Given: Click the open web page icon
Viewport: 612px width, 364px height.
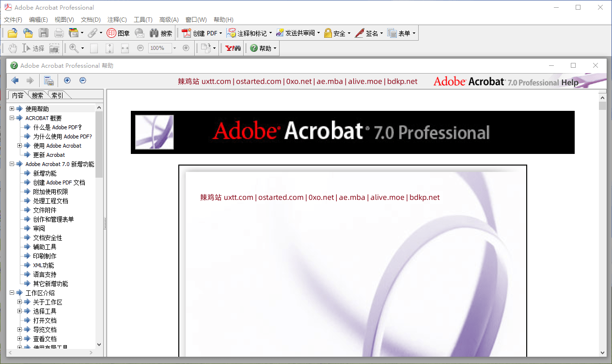Looking at the screenshot, I should pyautogui.click(x=28, y=33).
